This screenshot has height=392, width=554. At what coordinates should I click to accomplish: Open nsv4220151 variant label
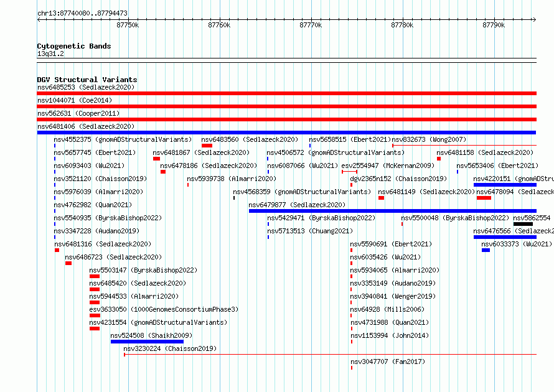514,179
